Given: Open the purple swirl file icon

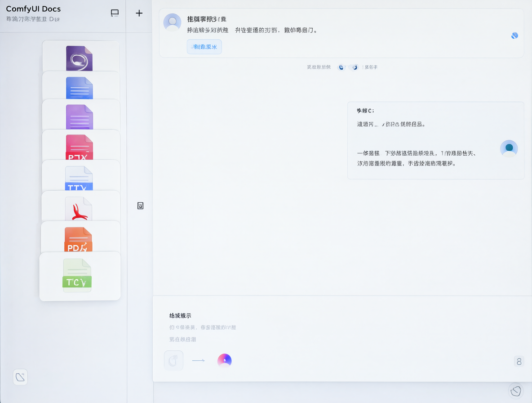Looking at the screenshot, I should tap(79, 58).
